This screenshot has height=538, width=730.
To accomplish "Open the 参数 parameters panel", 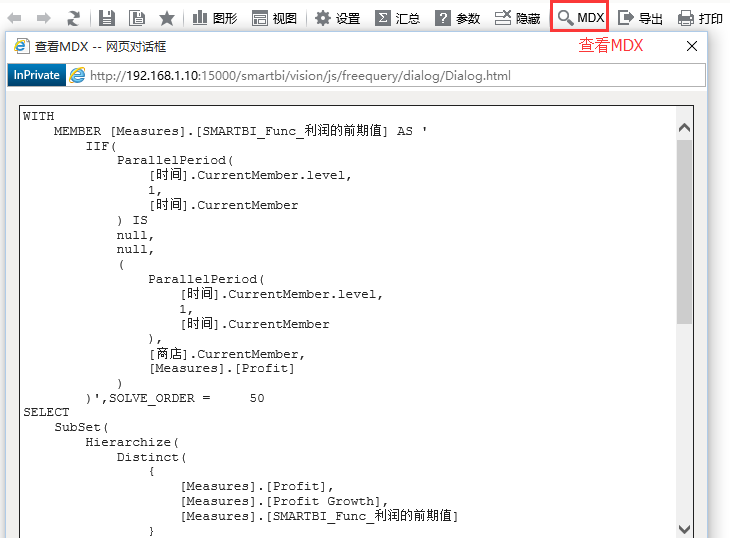I will 457,18.
